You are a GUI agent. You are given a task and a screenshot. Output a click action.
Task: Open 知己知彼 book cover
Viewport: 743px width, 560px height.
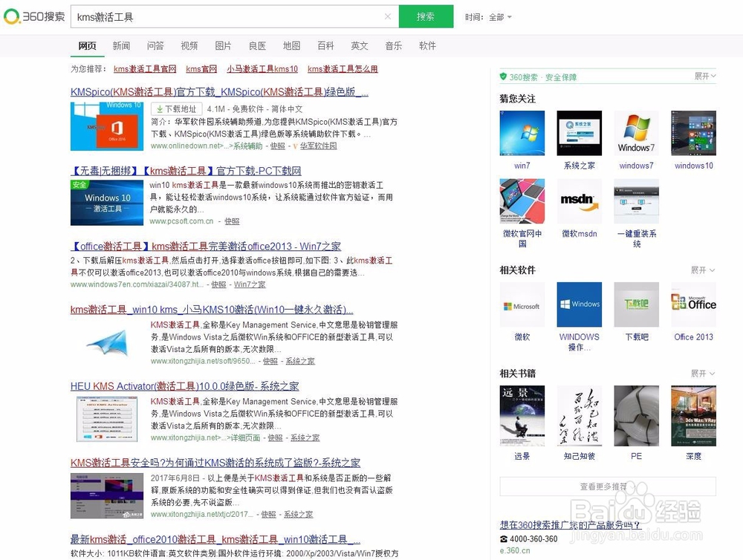click(580, 415)
